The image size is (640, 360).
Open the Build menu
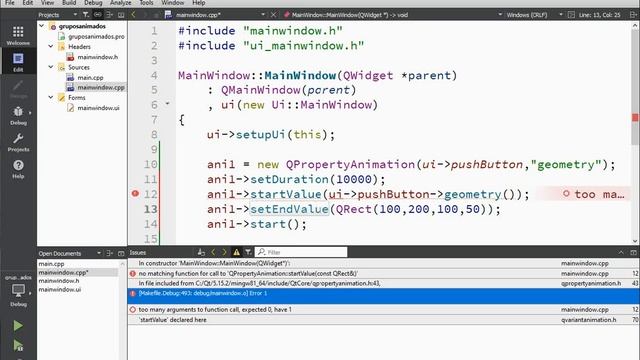click(69, 3)
